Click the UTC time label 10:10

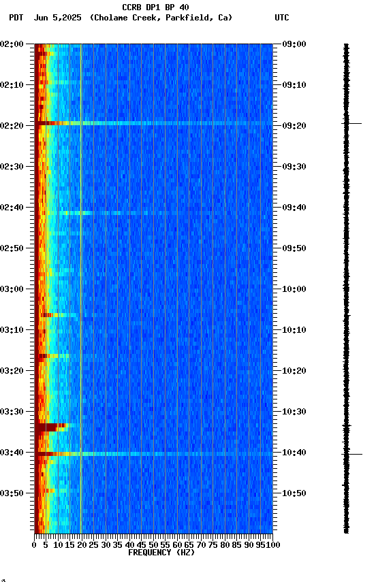click(x=294, y=330)
